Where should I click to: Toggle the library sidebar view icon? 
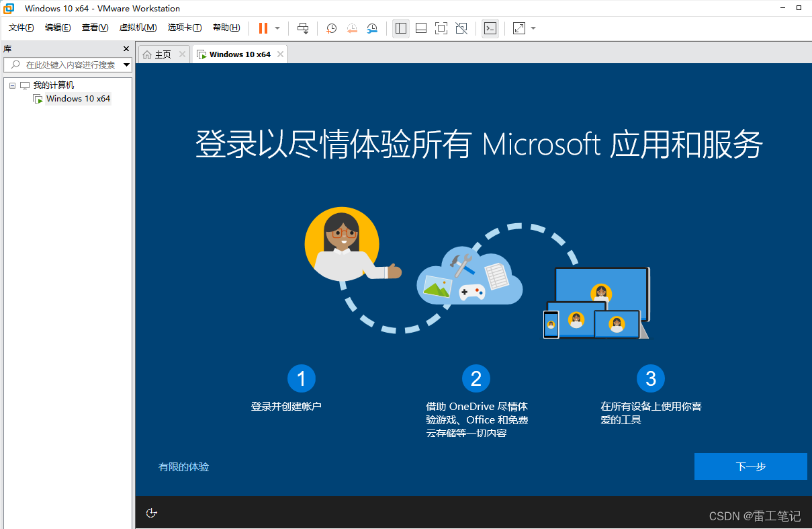coord(401,28)
